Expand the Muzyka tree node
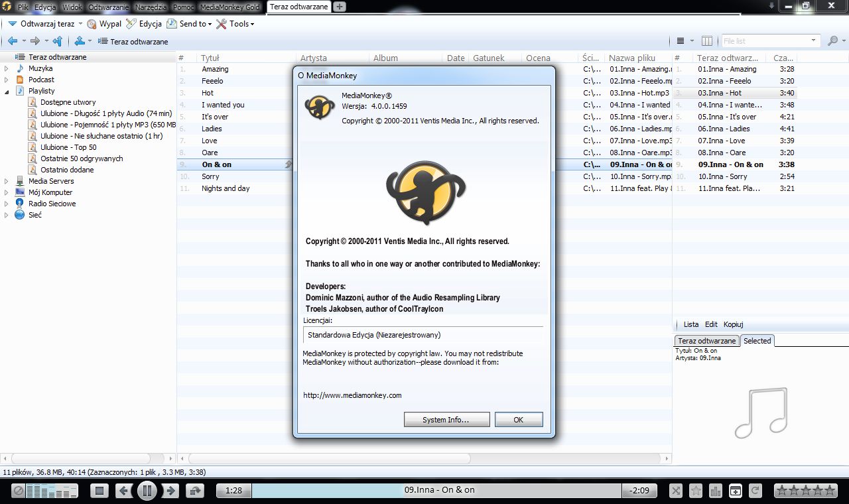 tap(7, 68)
